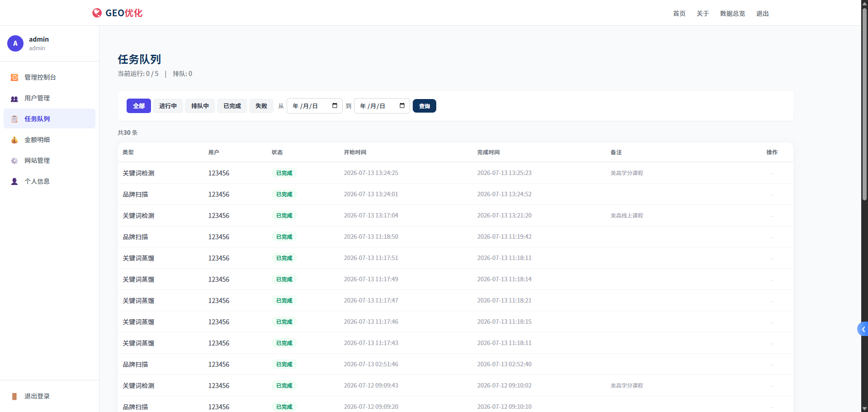Click finish time 2026-07-12 09:10:02
The width and height of the screenshot is (868, 412).
tap(504, 385)
